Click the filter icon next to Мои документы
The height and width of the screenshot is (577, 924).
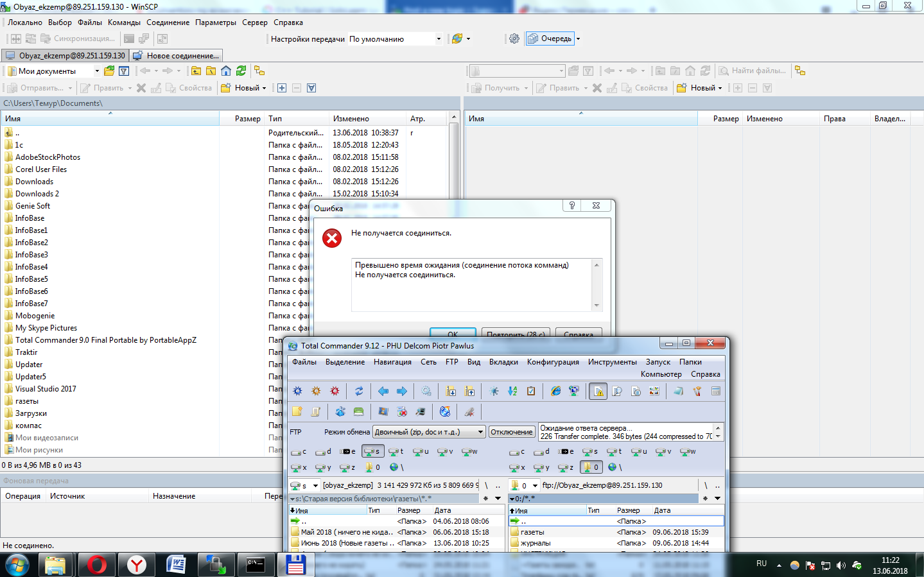pyautogui.click(x=124, y=71)
